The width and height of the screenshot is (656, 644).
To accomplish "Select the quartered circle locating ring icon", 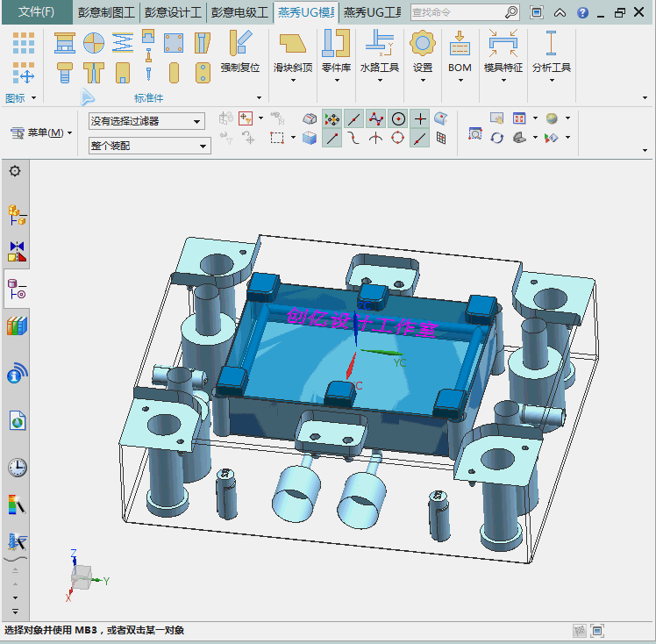I will pyautogui.click(x=94, y=43).
